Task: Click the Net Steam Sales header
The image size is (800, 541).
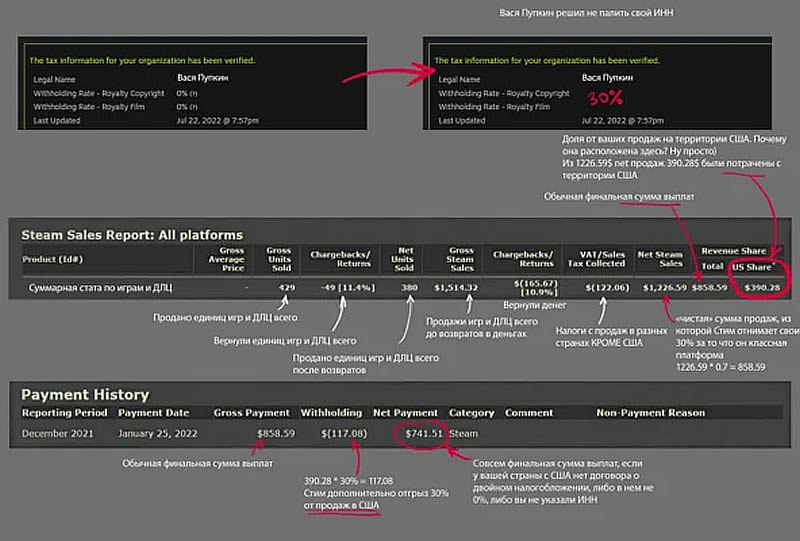Action: point(660,259)
